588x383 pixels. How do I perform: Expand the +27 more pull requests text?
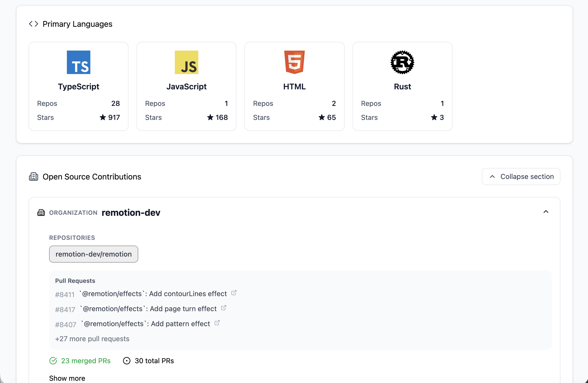pyautogui.click(x=92, y=339)
